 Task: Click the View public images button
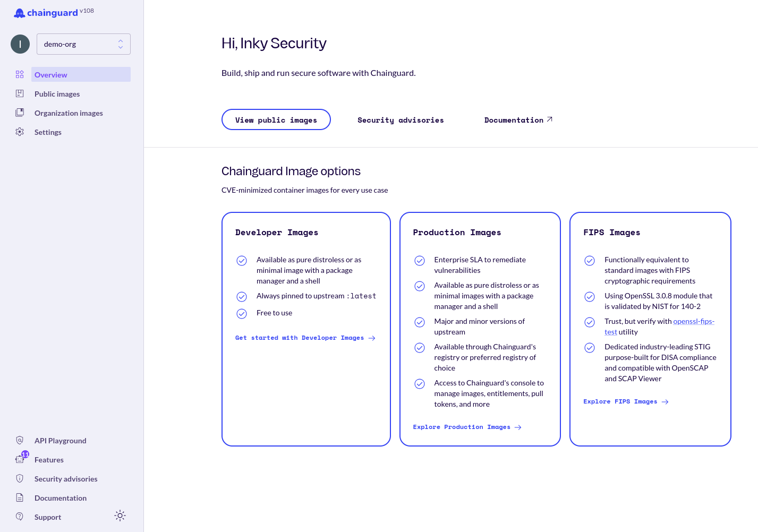[276, 119]
